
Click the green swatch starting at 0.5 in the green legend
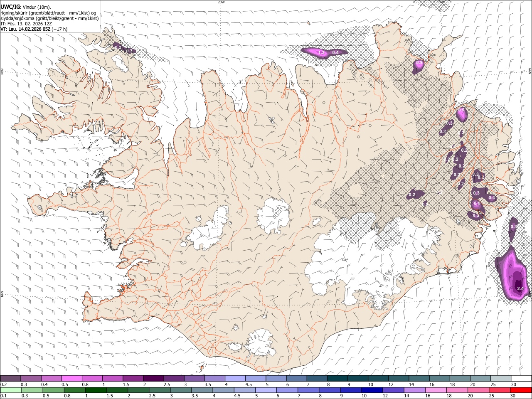point(53,390)
